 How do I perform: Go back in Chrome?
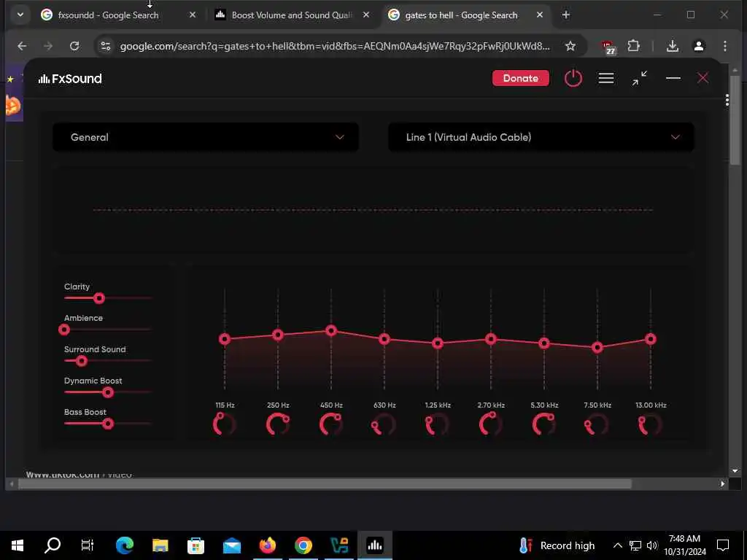coord(22,46)
